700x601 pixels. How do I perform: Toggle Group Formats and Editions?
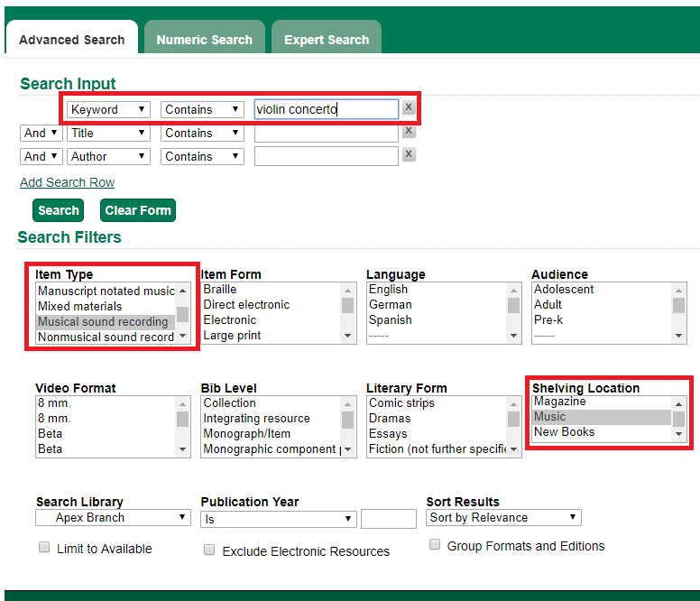pyautogui.click(x=435, y=544)
